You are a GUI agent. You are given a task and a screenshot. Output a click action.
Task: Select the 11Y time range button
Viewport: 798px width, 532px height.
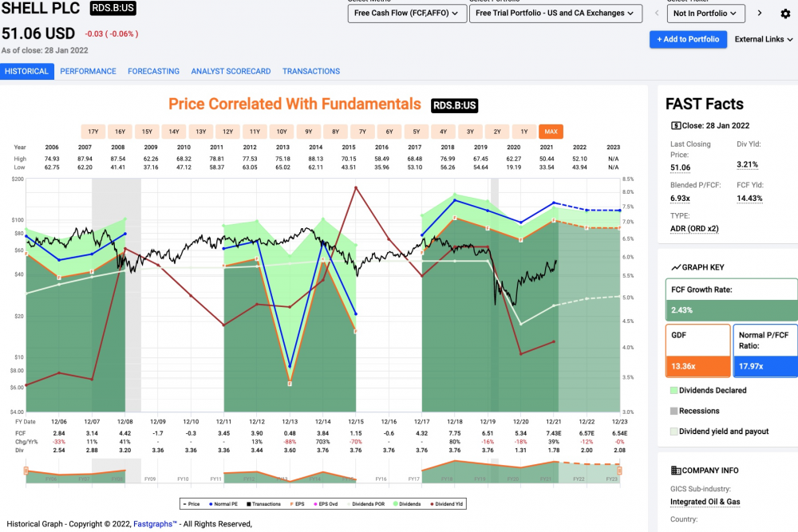coord(255,132)
